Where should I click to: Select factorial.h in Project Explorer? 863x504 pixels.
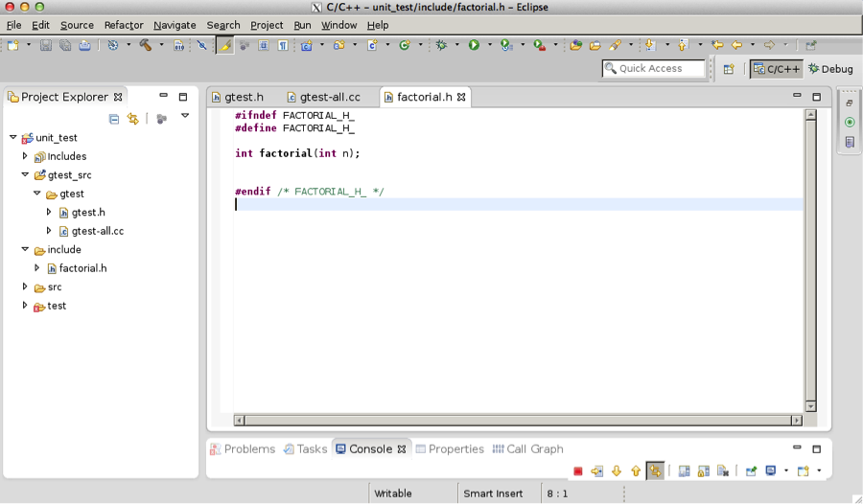point(82,268)
